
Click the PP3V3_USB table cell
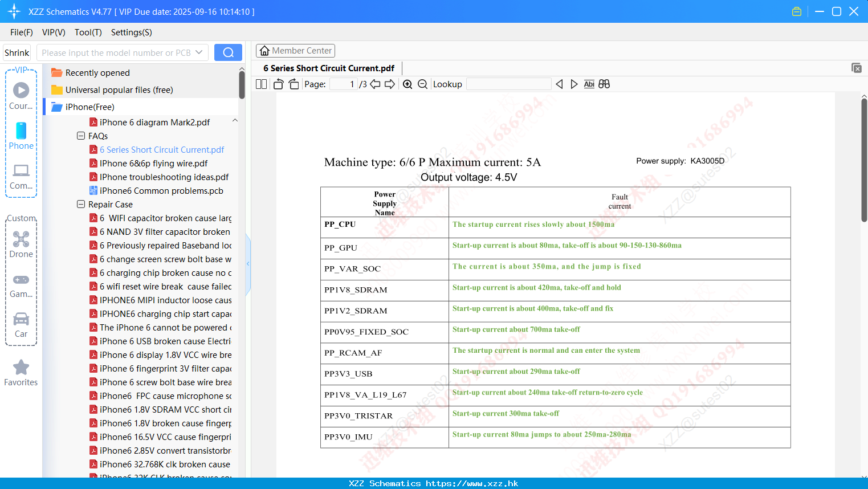pos(385,374)
